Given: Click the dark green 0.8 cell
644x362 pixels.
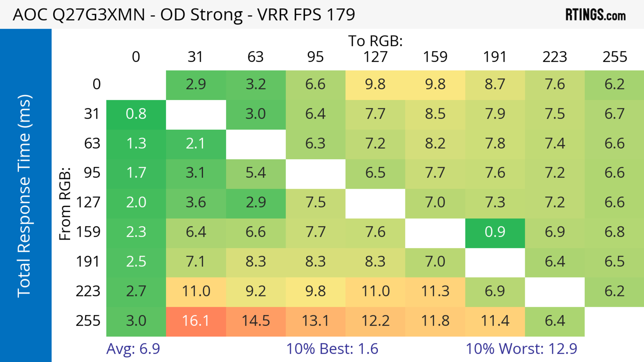Looking at the screenshot, I should click(136, 114).
